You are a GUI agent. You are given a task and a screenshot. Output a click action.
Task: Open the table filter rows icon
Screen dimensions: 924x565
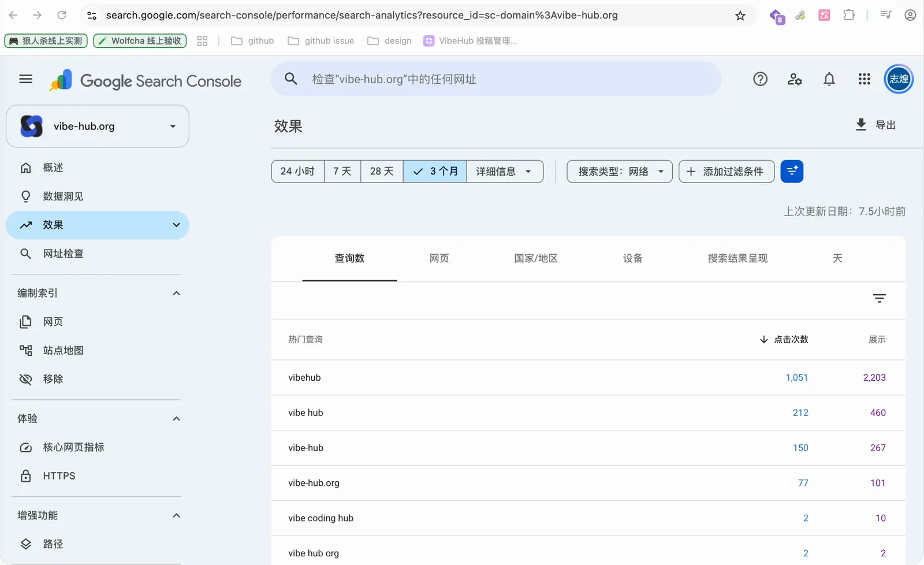[879, 298]
